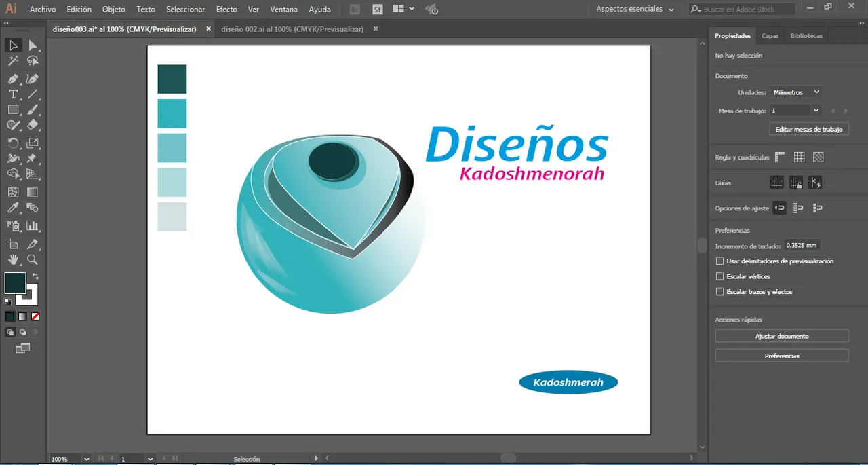Open the Unidades Milímetros dropdown
The width and height of the screenshot is (868, 465).
pyautogui.click(x=796, y=92)
